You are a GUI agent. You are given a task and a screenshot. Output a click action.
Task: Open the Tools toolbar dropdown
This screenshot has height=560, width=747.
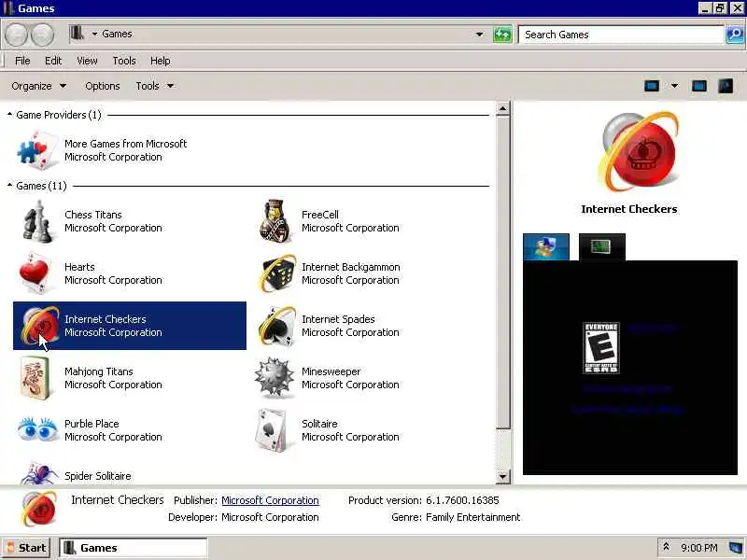(155, 86)
